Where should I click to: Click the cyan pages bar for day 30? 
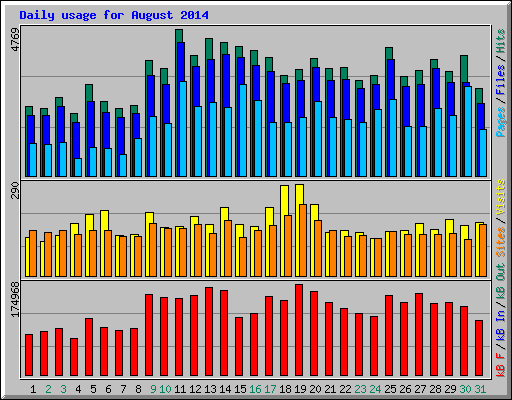pyautogui.click(x=468, y=131)
